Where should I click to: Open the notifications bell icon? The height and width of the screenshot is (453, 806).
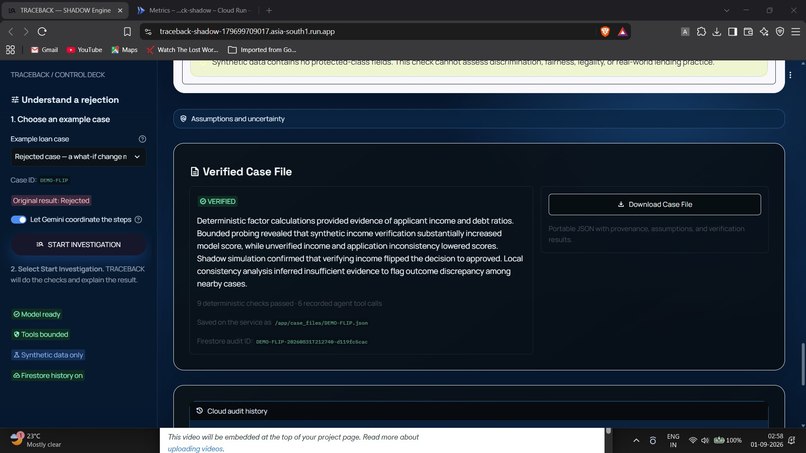792,441
